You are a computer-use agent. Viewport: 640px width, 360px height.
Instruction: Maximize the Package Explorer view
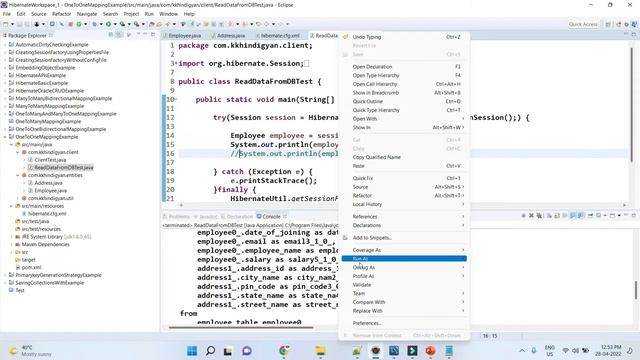point(153,35)
